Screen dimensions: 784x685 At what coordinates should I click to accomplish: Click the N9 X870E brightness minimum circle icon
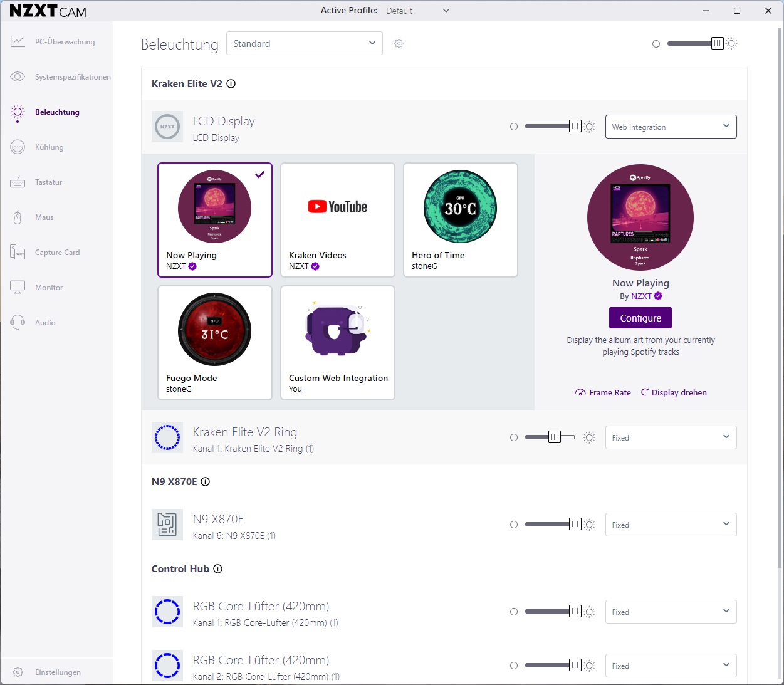tap(514, 525)
